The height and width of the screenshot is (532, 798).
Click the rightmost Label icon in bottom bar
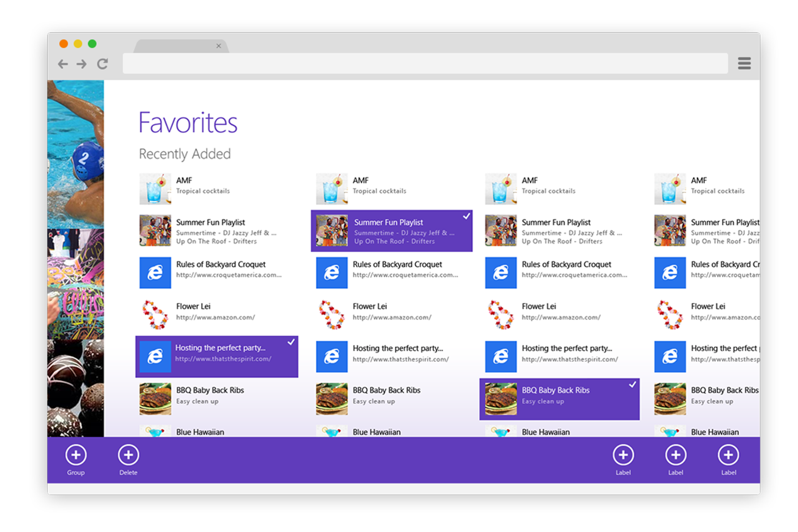(728, 455)
